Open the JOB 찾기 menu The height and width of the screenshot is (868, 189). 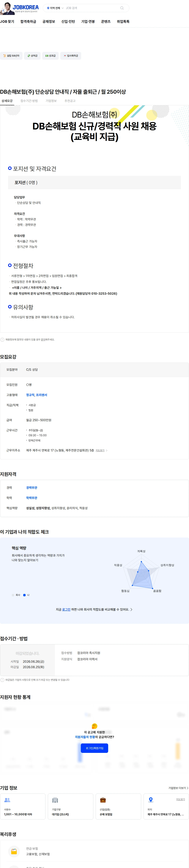[x=7, y=22]
